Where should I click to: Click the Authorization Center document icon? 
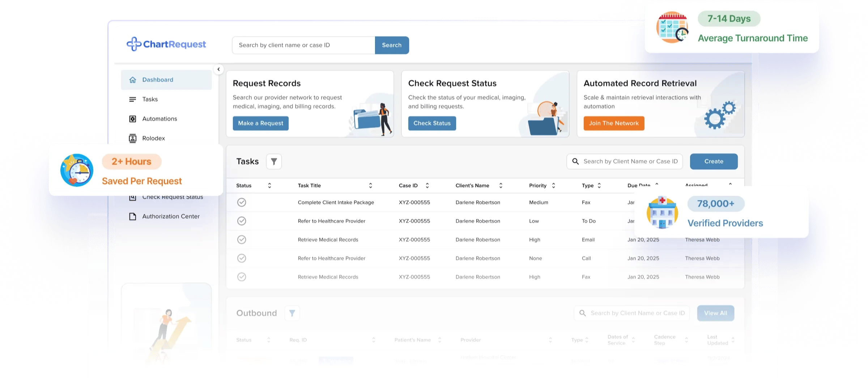click(133, 216)
